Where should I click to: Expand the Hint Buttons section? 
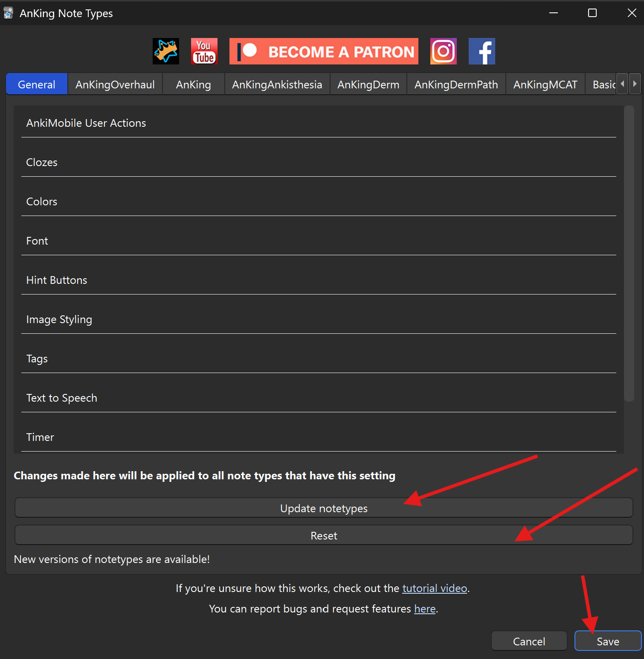point(57,280)
